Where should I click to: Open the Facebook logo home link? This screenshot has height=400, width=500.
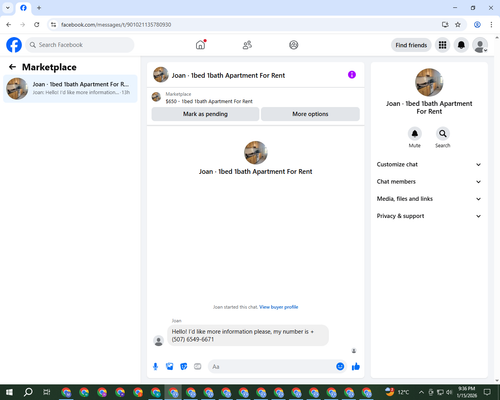pos(14,45)
